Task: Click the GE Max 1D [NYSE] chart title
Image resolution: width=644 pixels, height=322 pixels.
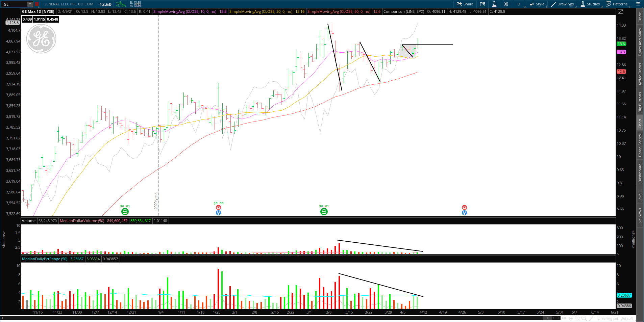Action: pos(38,11)
